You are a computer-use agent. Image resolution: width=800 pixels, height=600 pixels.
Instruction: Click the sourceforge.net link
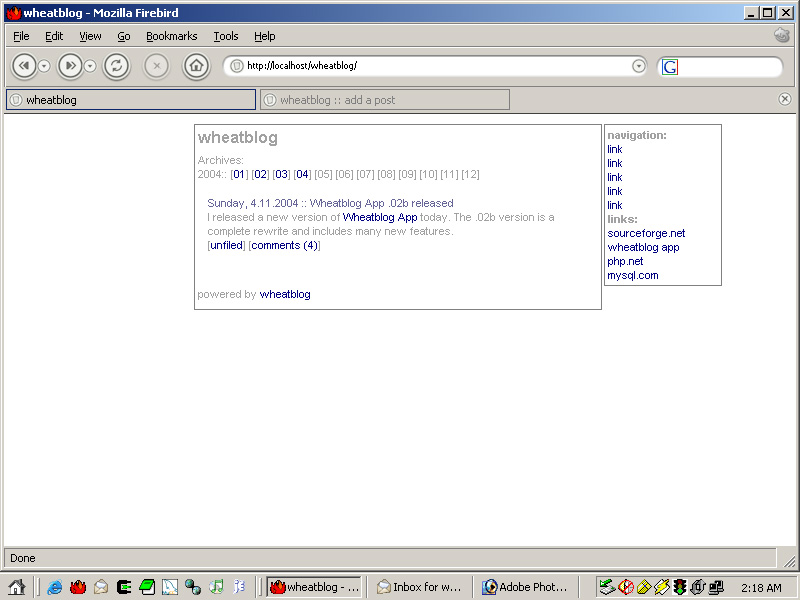pyautogui.click(x=645, y=232)
